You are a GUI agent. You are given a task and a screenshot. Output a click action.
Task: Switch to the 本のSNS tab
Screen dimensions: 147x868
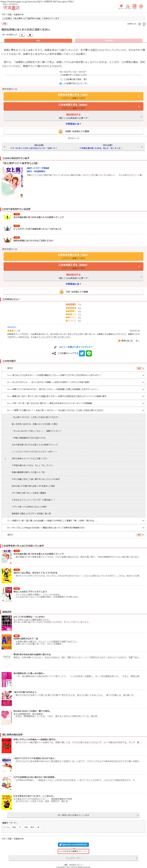(x=109, y=41)
